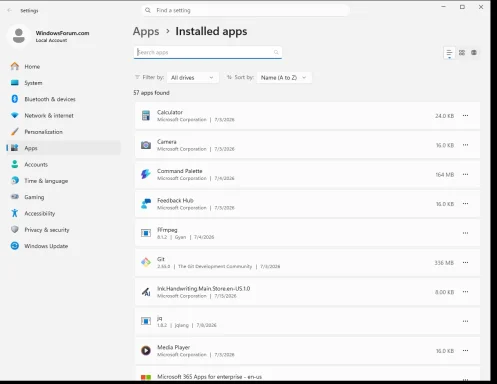
Task: Open the Sort by Name dropdown
Action: [x=284, y=78]
